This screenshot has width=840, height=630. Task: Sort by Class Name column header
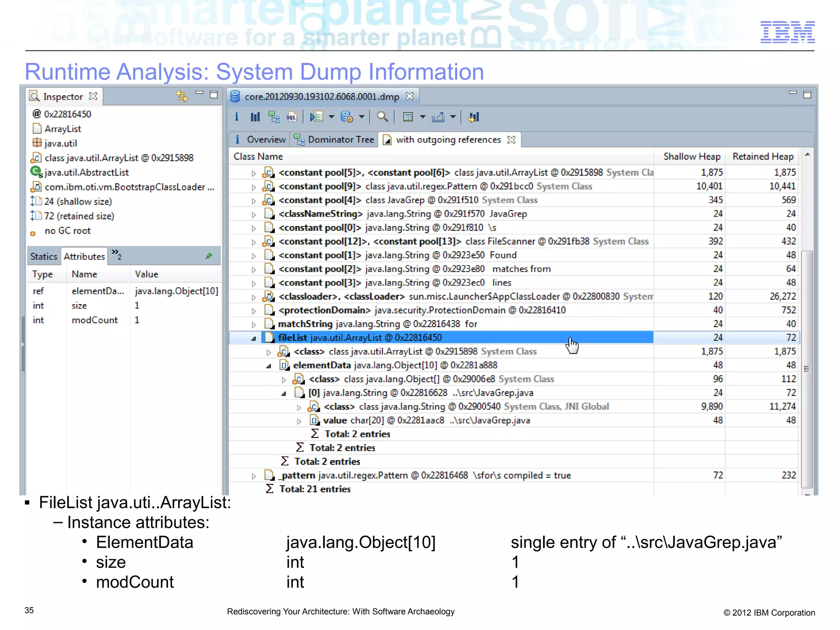[x=441, y=156]
